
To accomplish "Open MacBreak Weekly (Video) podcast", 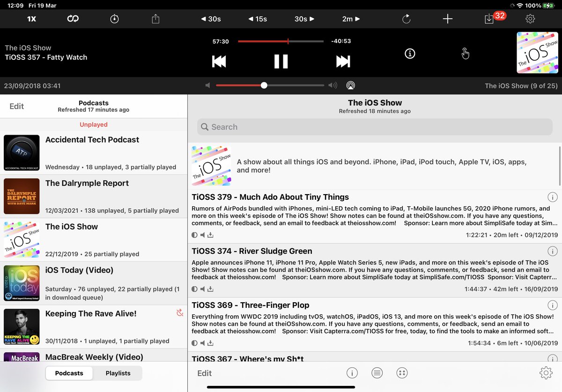I will click(x=94, y=356).
